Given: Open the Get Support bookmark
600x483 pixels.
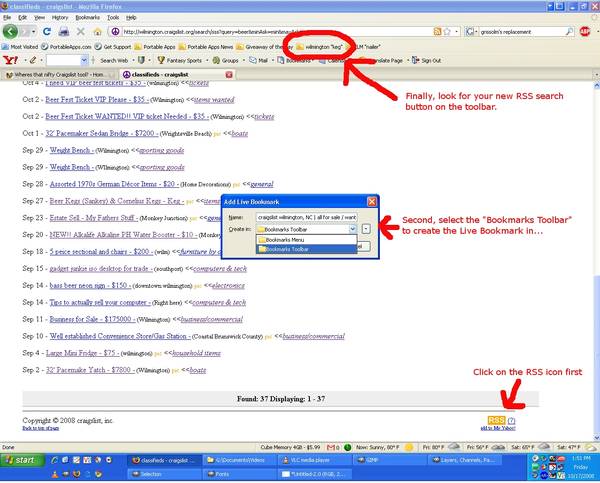Looking at the screenshot, I should pyautogui.click(x=113, y=47).
